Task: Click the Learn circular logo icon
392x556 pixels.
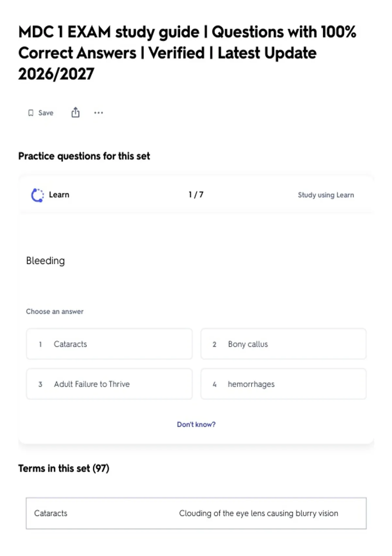Action: [x=38, y=195]
